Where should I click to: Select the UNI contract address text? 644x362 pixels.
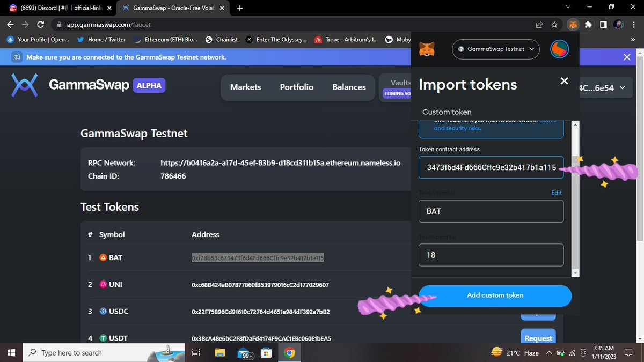[x=260, y=285]
